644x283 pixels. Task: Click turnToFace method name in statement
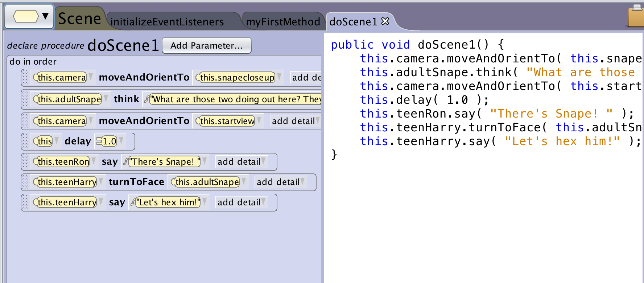[136, 182]
